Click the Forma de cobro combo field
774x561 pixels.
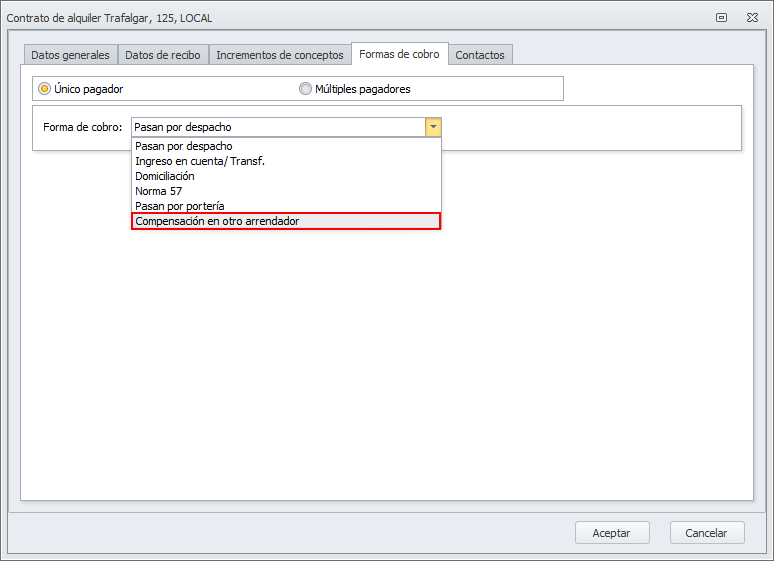tap(278, 127)
